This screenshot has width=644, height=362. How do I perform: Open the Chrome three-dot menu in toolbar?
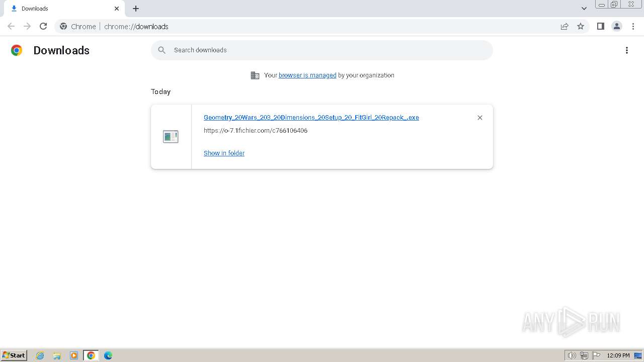point(633,26)
